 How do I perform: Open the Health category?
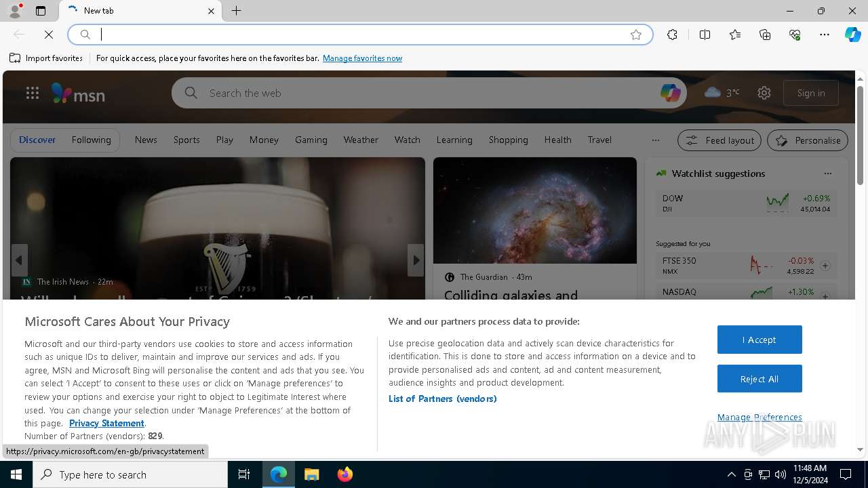(557, 140)
